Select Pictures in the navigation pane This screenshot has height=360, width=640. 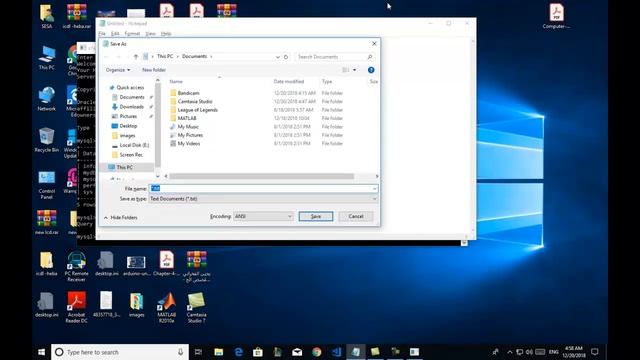click(128, 116)
